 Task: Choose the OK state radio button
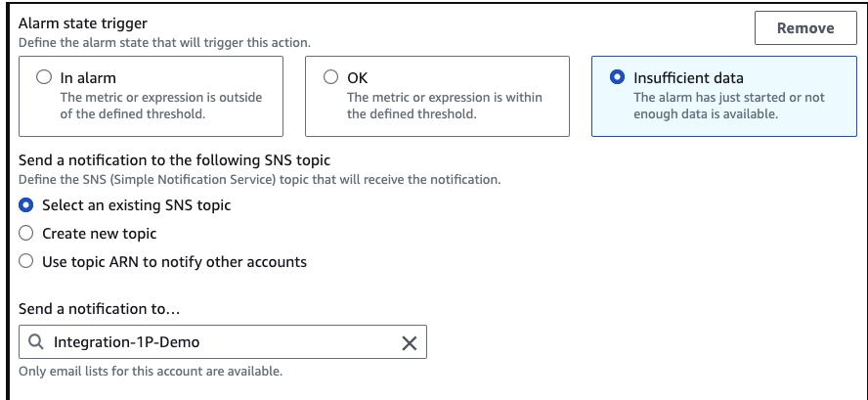pos(330,77)
